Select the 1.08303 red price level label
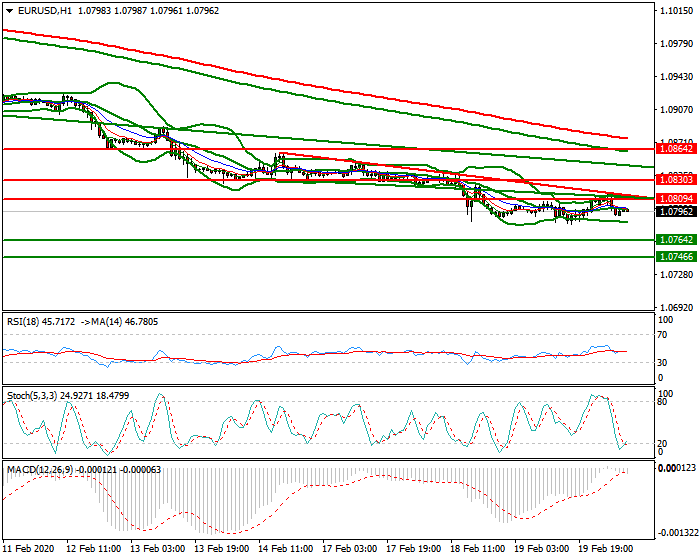 coord(676,180)
